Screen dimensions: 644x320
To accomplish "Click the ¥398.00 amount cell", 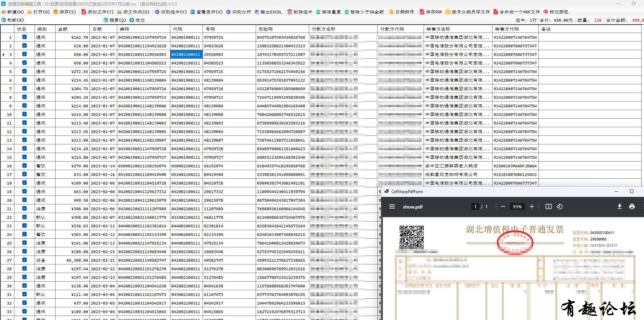I will coord(72,217).
